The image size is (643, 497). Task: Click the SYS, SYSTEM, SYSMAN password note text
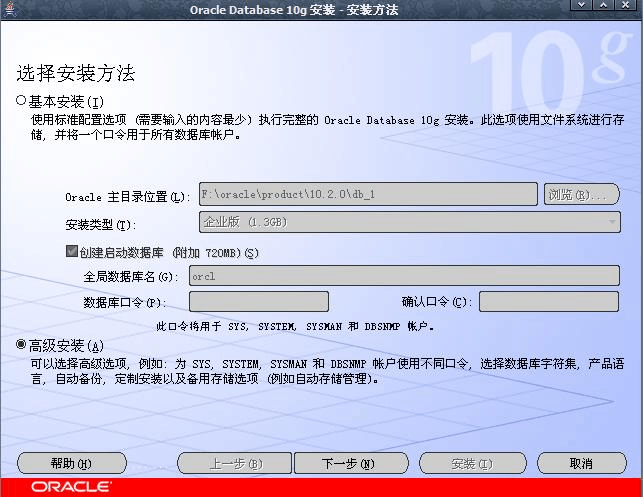(x=295, y=326)
